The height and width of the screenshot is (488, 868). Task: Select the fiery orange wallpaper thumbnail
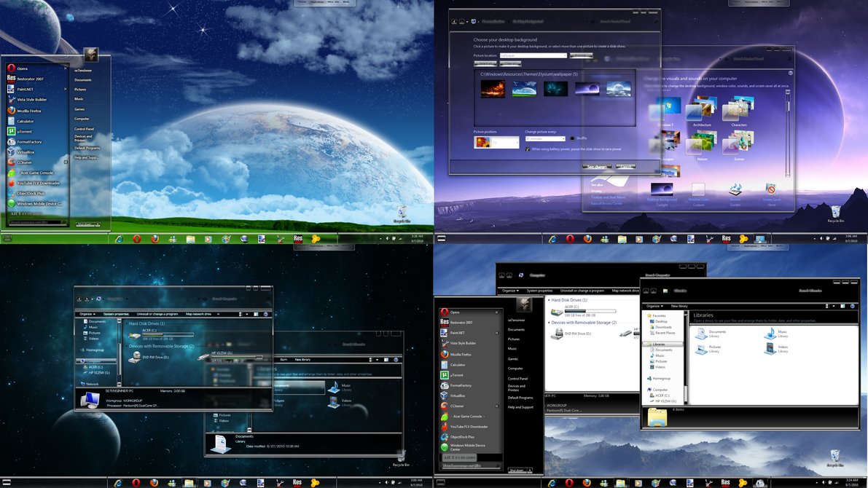pos(492,88)
